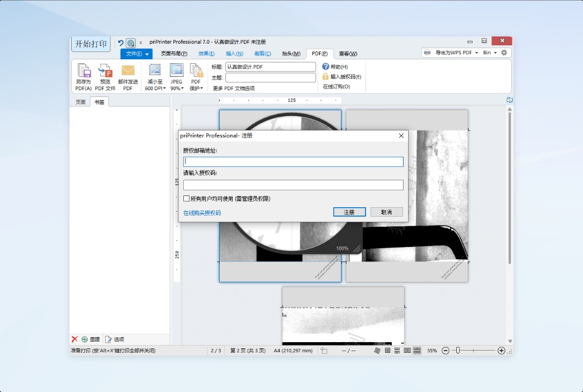Click the 35% zoom value in the status bar
583x392 pixels.
tap(432, 351)
